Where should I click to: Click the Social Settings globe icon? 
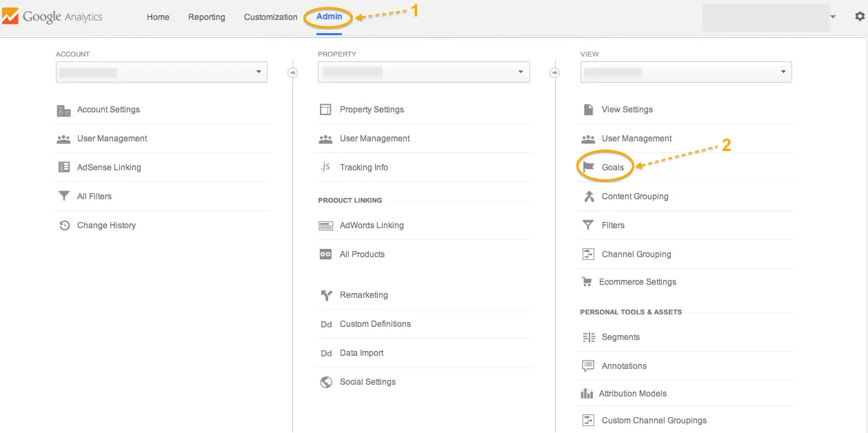click(326, 382)
